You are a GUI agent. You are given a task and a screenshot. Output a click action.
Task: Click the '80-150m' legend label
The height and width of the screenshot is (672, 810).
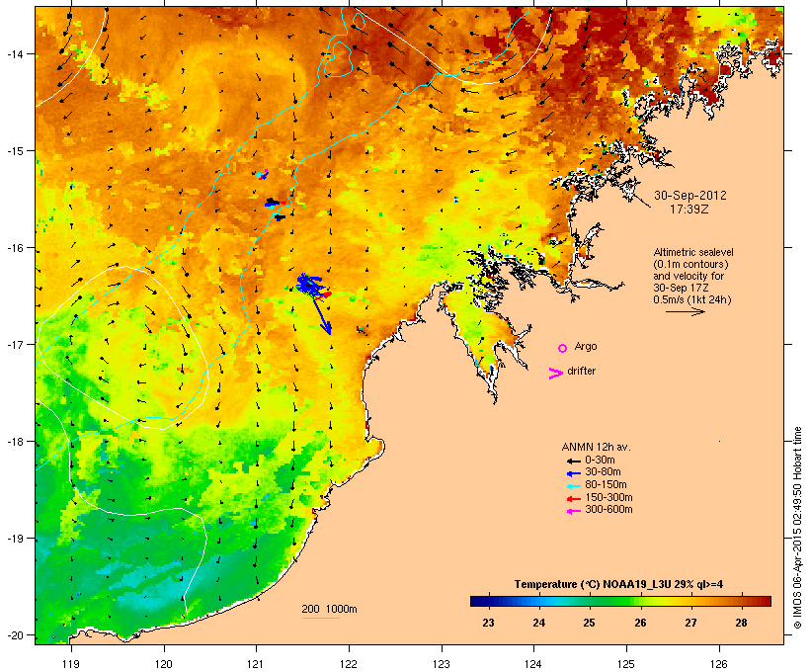point(606,485)
